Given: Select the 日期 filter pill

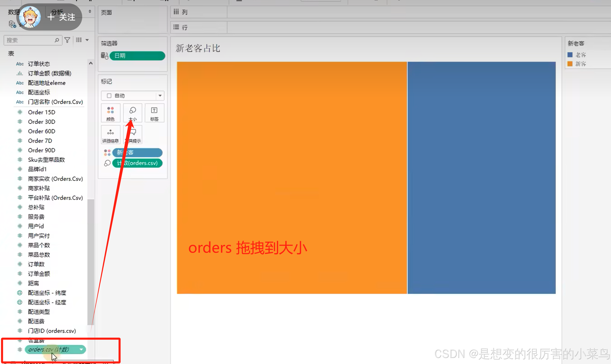Looking at the screenshot, I should click(x=137, y=56).
